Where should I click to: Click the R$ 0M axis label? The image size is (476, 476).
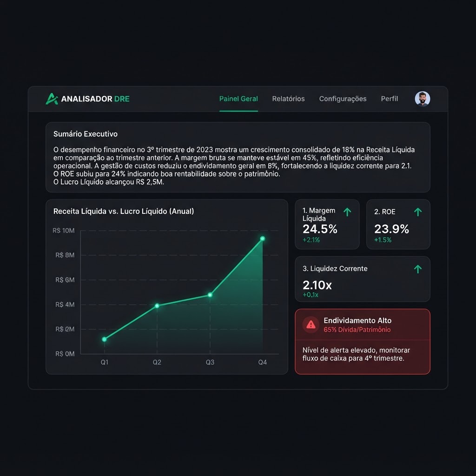click(65, 354)
